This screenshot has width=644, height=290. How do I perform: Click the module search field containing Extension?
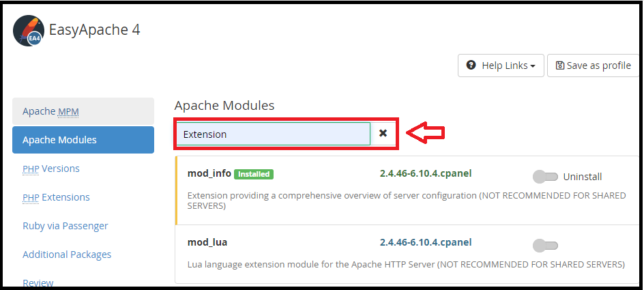pos(273,134)
